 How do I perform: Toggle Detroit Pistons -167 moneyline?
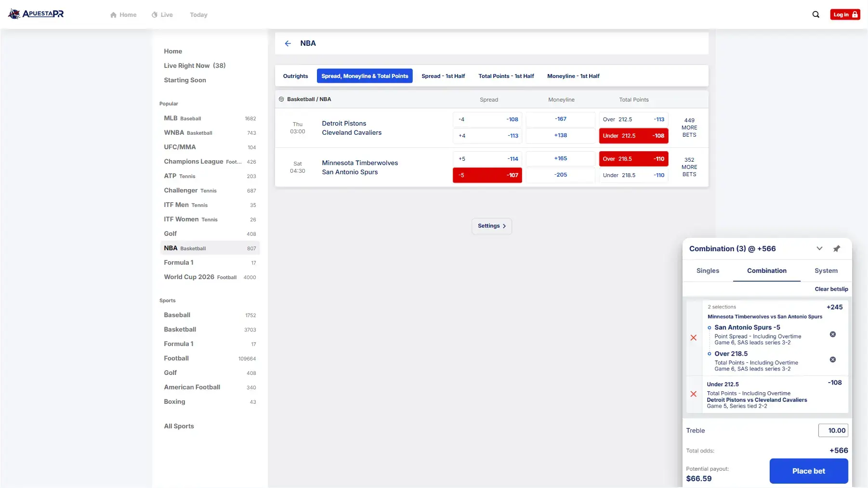(x=561, y=119)
